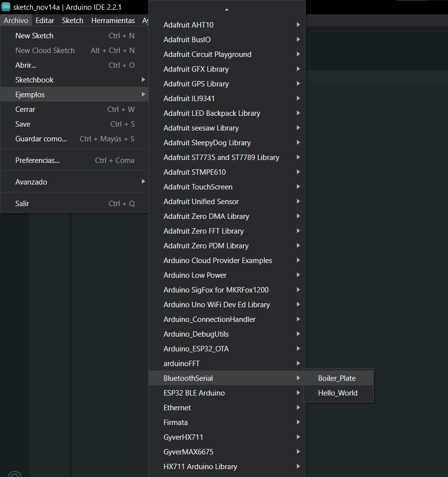Expand Adafruit GFX Library examples
The height and width of the screenshot is (477, 448).
227,69
